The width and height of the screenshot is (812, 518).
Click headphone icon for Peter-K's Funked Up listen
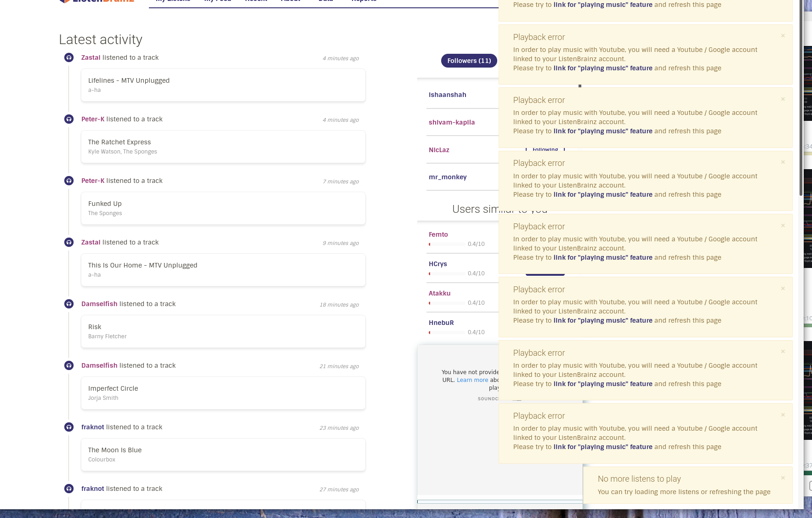(69, 181)
